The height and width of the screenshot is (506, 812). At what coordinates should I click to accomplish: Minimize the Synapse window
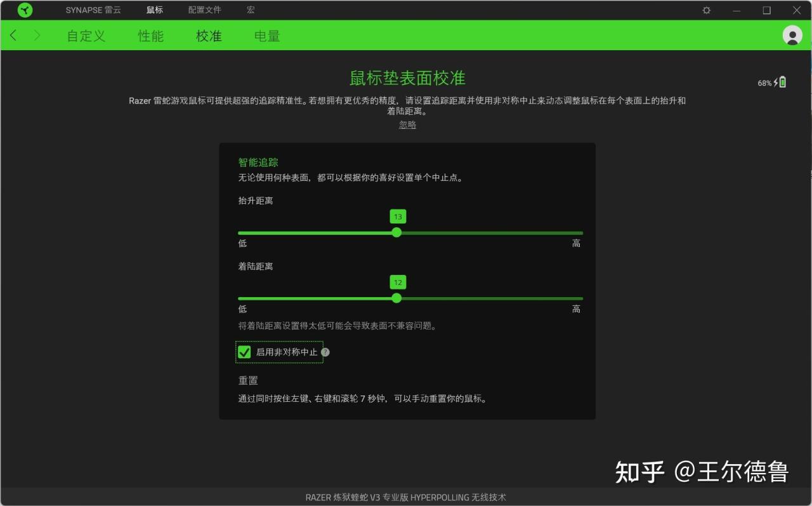[x=737, y=10]
